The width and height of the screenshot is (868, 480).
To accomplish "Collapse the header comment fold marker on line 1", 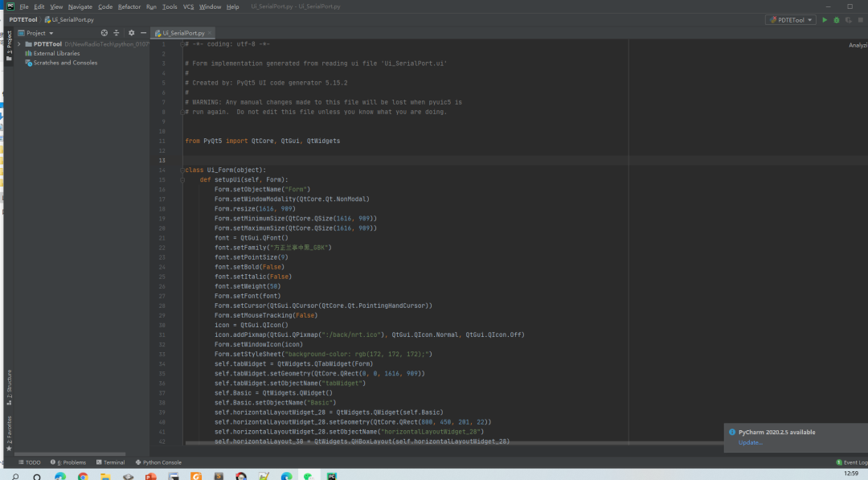I will coord(182,44).
